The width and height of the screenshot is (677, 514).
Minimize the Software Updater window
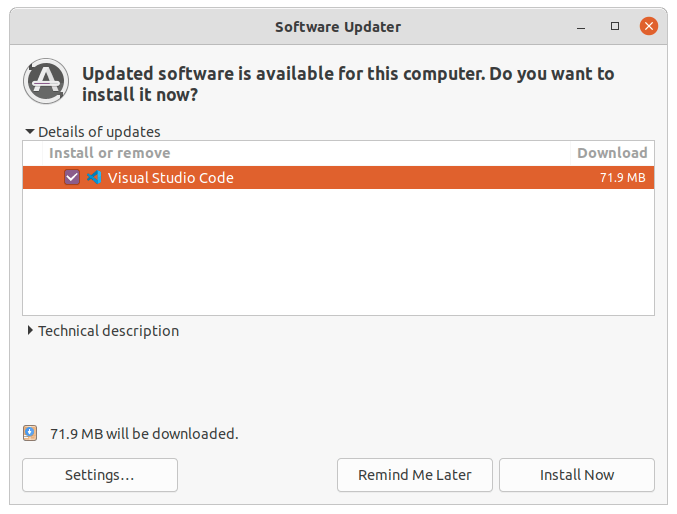tap(581, 27)
